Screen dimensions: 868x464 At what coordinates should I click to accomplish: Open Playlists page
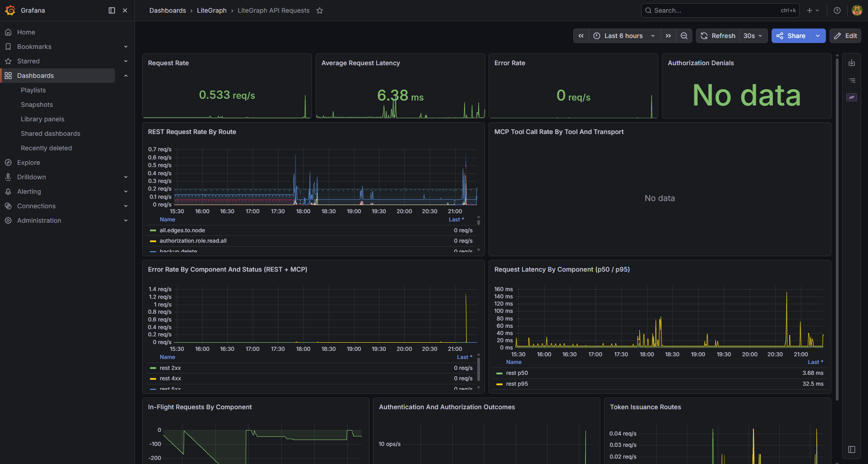click(x=33, y=90)
